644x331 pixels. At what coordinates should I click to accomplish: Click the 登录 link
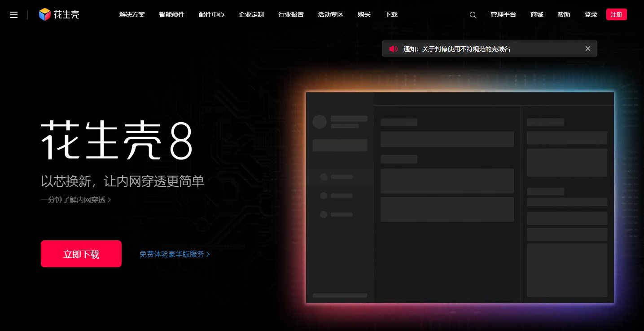pos(591,14)
